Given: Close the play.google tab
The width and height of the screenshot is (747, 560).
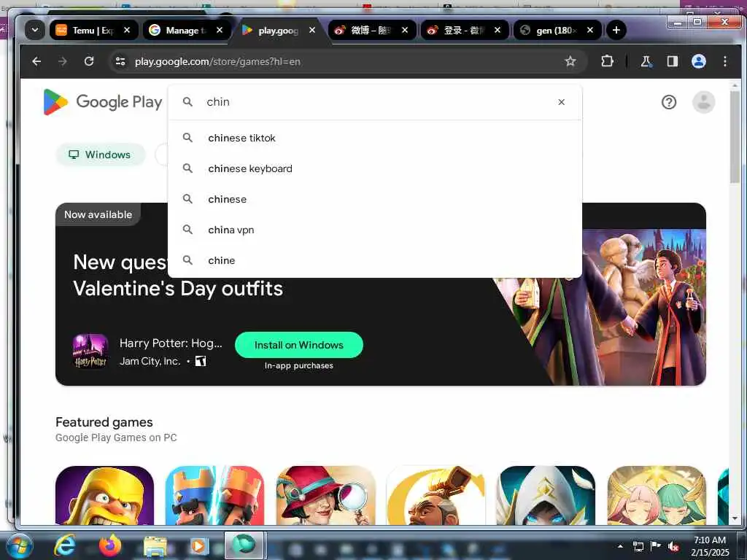Looking at the screenshot, I should (x=312, y=30).
